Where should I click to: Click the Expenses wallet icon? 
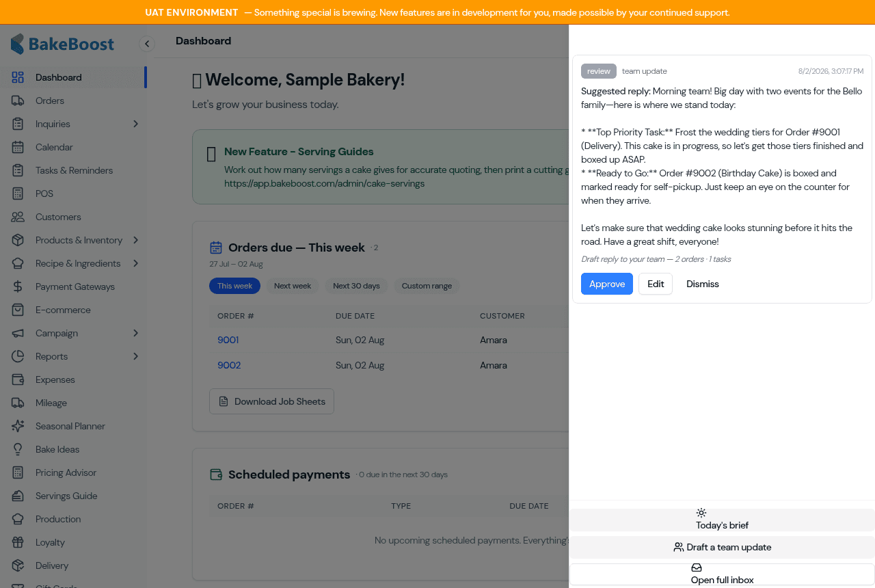coord(18,379)
